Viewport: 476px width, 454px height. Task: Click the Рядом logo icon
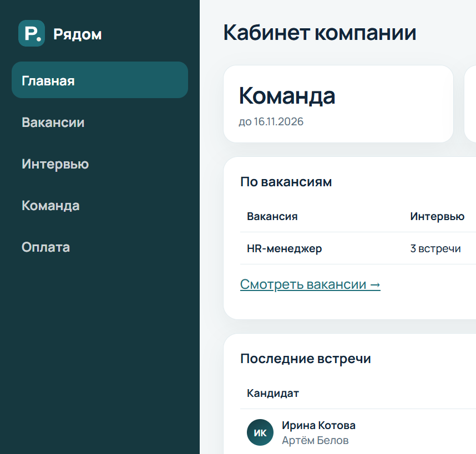[32, 33]
